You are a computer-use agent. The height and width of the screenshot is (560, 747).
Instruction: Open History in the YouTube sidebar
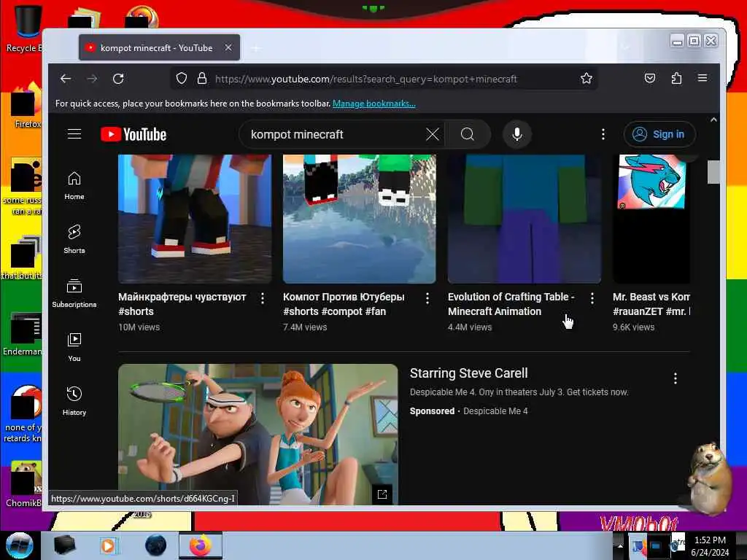pos(74,402)
